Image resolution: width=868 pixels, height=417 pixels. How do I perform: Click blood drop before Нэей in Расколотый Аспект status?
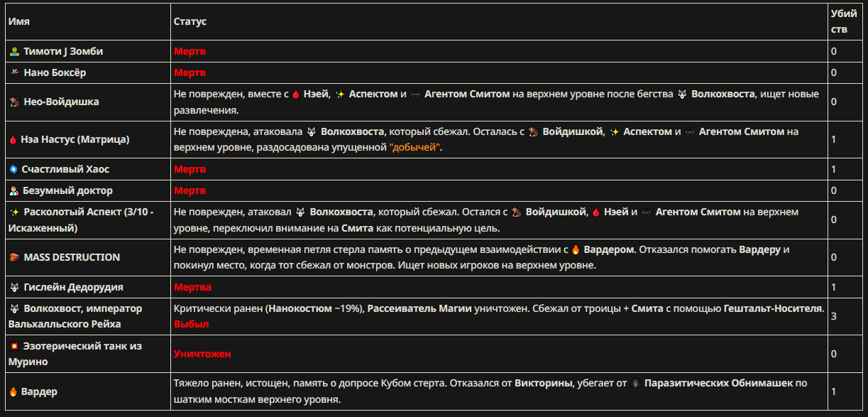point(596,212)
